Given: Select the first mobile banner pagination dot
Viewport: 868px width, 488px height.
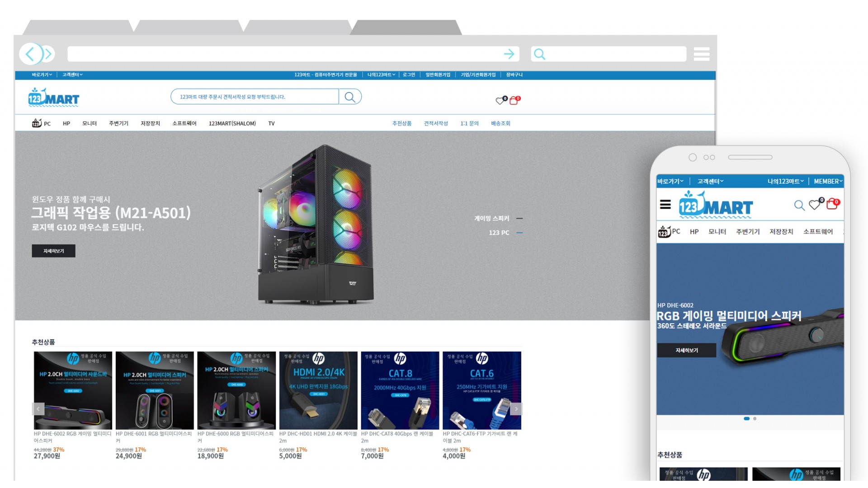Looking at the screenshot, I should [747, 418].
